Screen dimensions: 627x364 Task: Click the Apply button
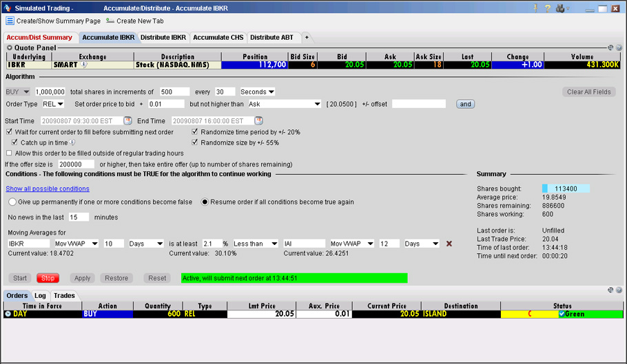[x=83, y=278]
